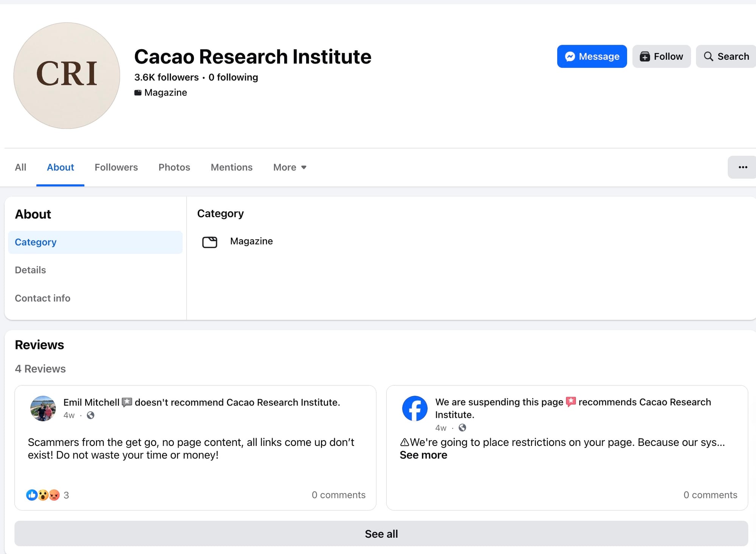This screenshot has width=756, height=554.
Task: Open page search with magnifier button
Action: [x=726, y=57]
